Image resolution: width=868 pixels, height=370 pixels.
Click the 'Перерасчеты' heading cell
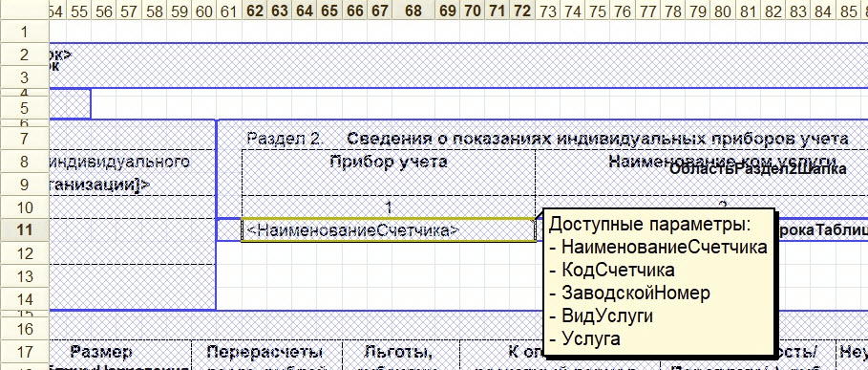265,352
